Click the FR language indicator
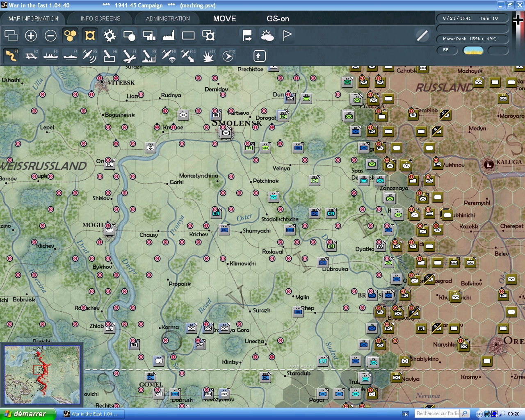The width and height of the screenshot is (525, 420). coord(405,414)
